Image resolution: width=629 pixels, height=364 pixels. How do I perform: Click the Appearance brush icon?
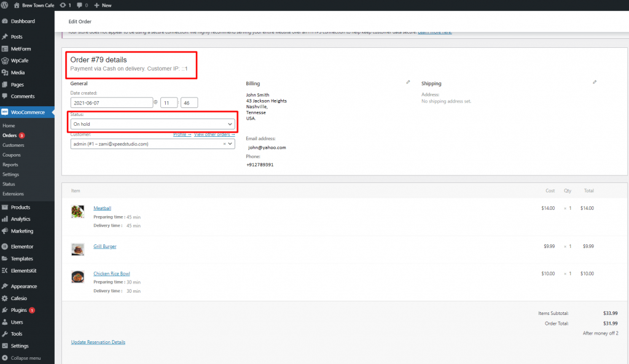5,286
